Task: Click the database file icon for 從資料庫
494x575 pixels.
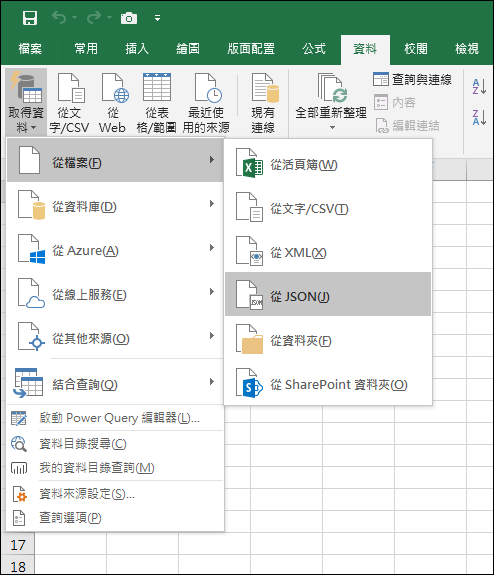Action: [32, 205]
